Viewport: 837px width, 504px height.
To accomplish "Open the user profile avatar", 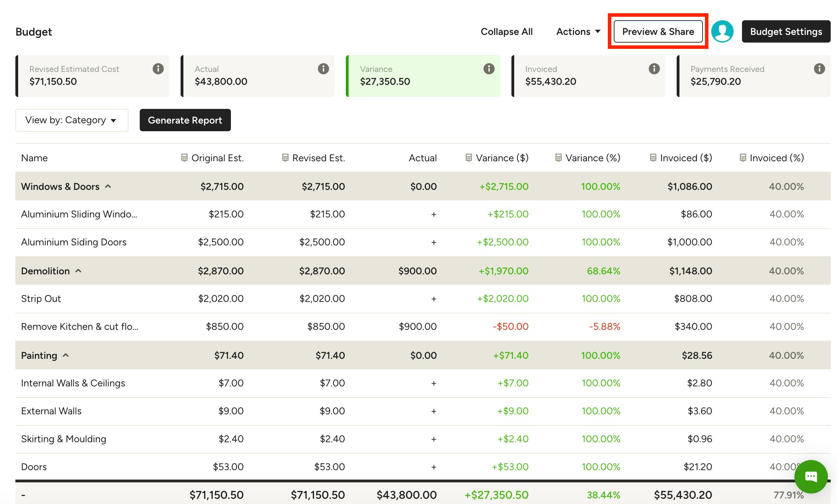I will pyautogui.click(x=722, y=31).
